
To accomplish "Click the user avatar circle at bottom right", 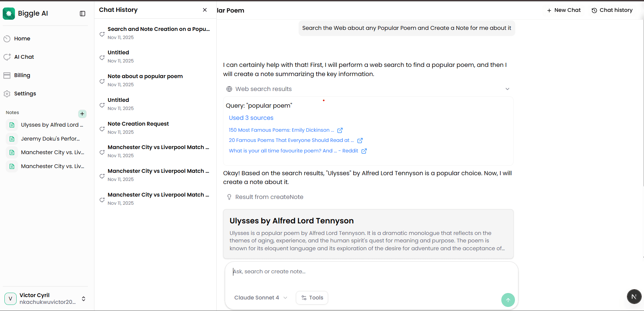I will [x=634, y=296].
